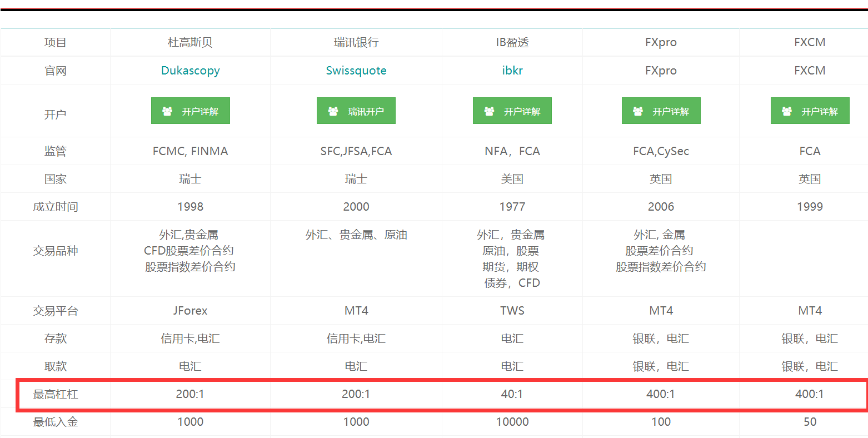868x438 pixels.
Task: Click MT4 in the FXCM column
Action: click(x=810, y=311)
